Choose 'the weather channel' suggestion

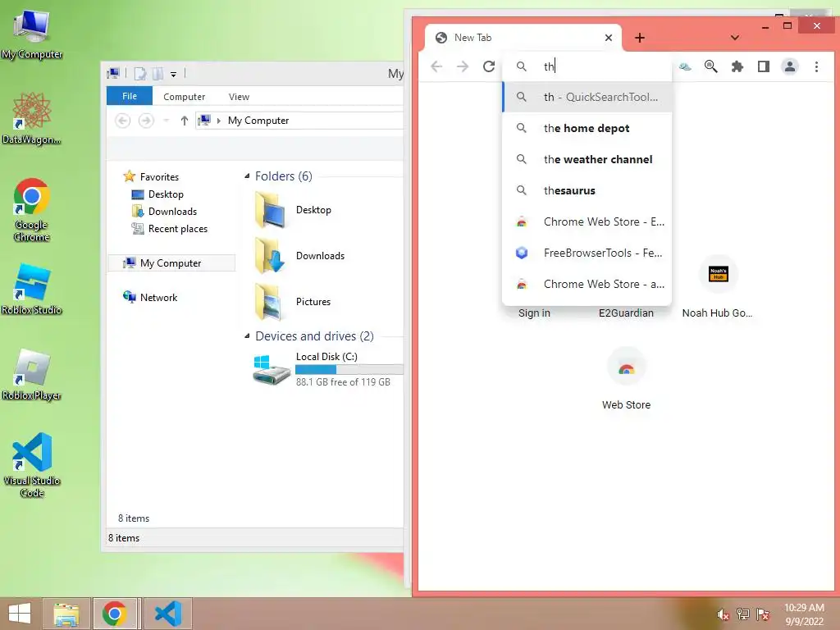(x=587, y=159)
